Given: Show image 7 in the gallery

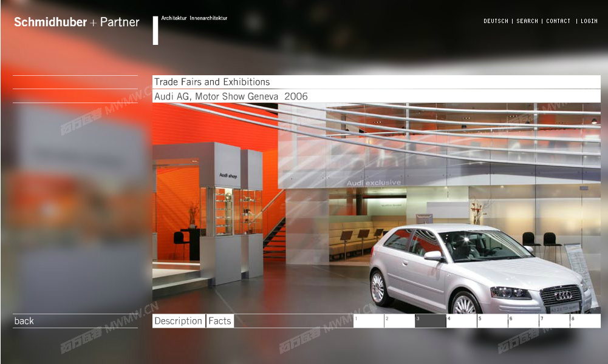Looking at the screenshot, I should 555,321.
